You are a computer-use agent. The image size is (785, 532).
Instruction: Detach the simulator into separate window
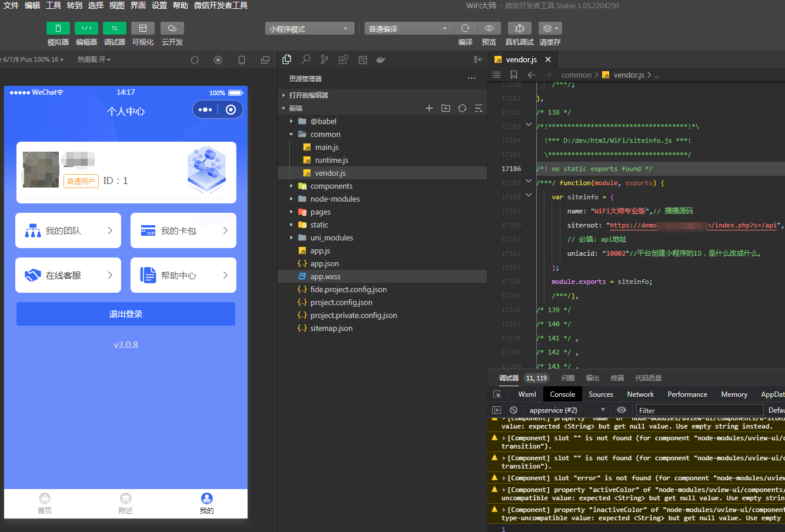[265, 60]
